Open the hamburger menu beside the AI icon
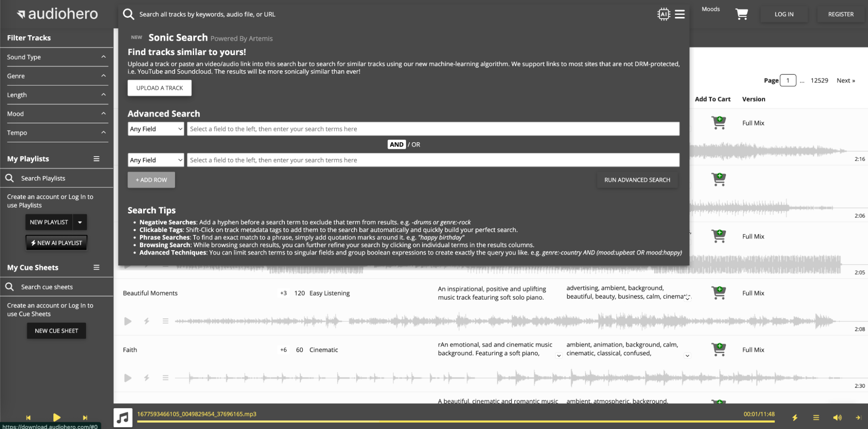 point(680,14)
